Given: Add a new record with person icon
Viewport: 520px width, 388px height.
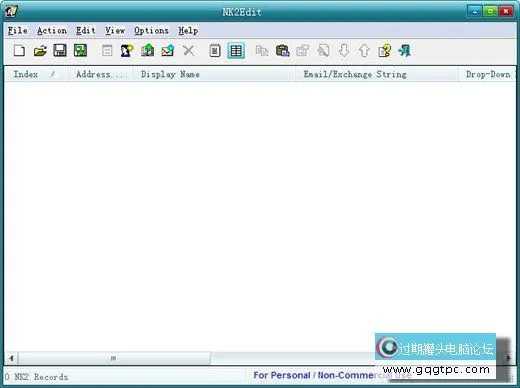Looking at the screenshot, I should [127, 51].
